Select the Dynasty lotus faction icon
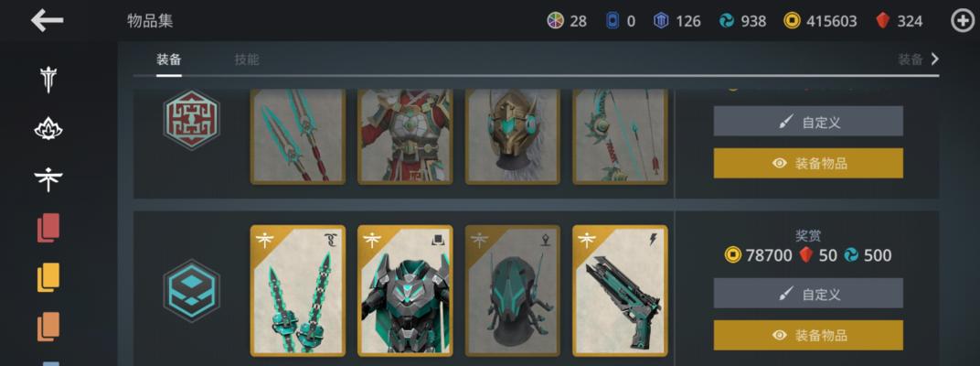The image size is (980, 366). click(48, 129)
